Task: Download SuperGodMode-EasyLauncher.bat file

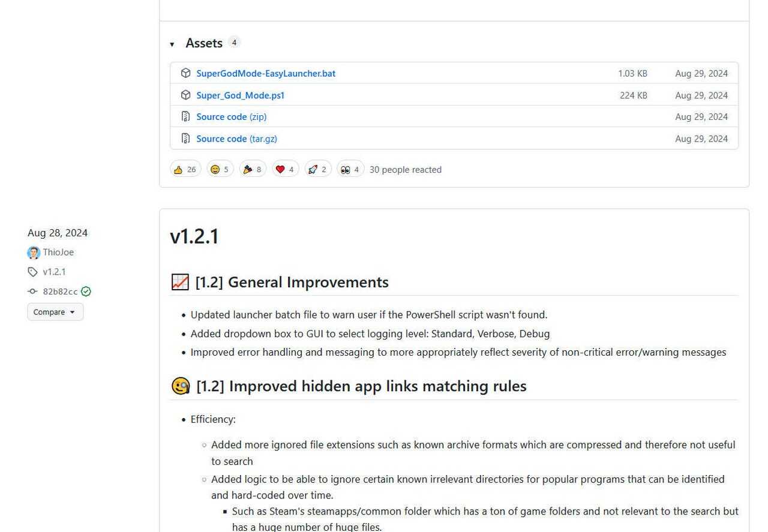Action: click(x=265, y=73)
